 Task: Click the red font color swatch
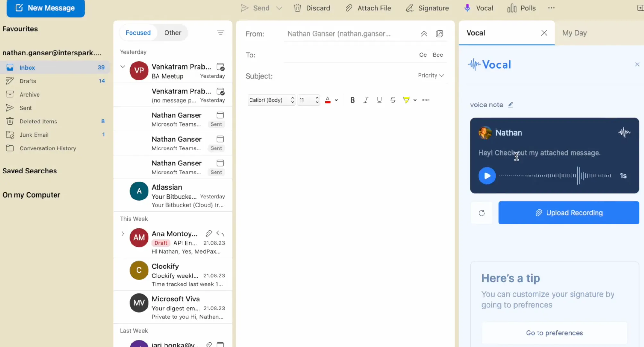click(x=327, y=100)
